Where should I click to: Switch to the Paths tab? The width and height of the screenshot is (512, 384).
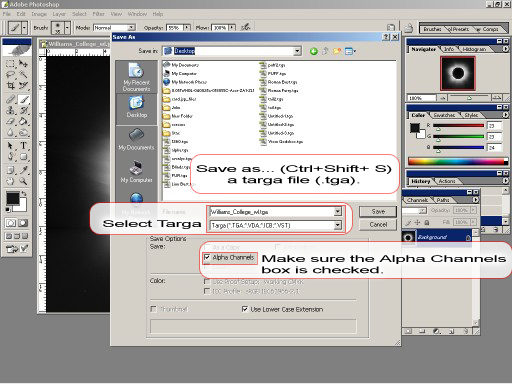[x=443, y=200]
